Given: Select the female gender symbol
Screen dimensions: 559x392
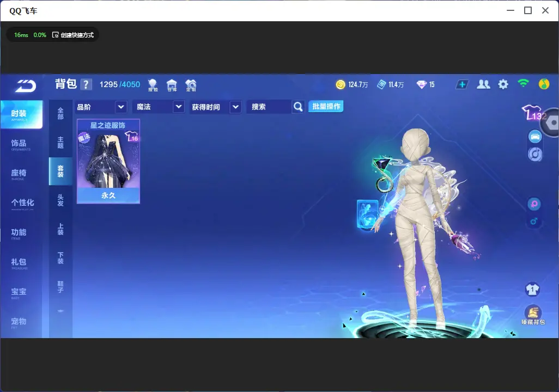Looking at the screenshot, I should [534, 204].
